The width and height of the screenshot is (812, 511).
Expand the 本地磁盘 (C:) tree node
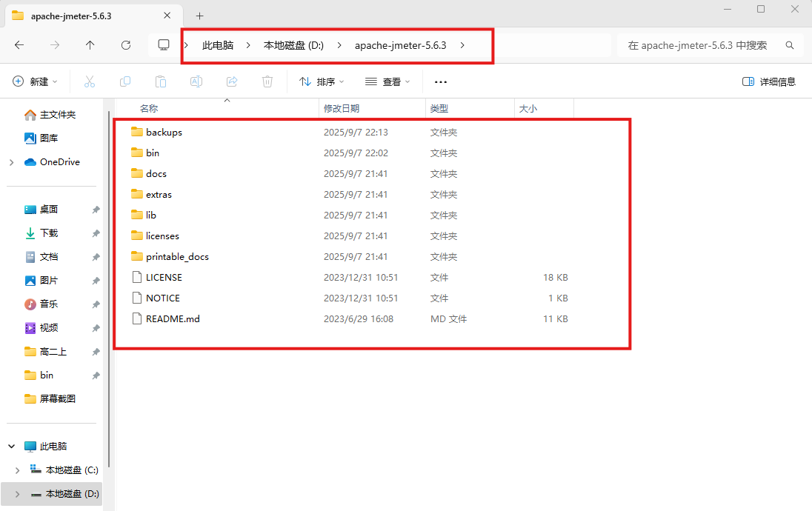click(x=18, y=470)
